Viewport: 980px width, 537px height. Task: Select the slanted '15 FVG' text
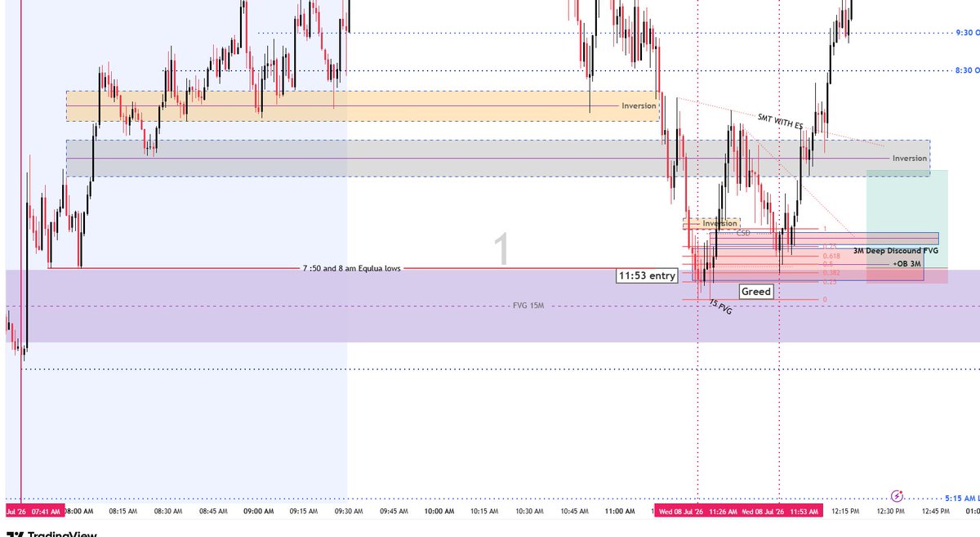click(719, 307)
